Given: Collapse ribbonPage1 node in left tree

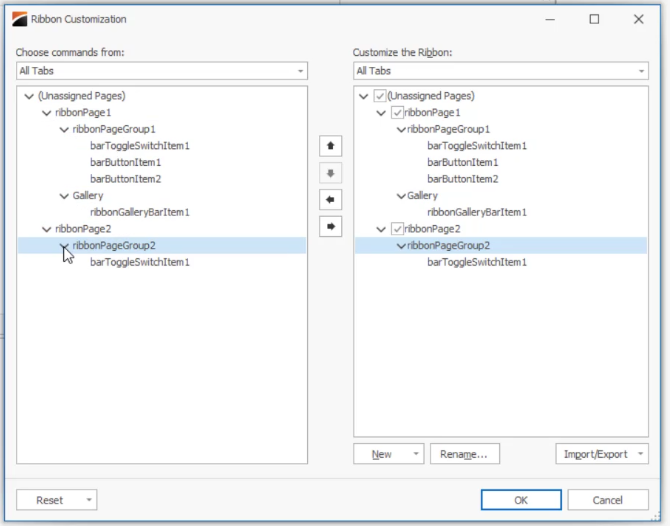Looking at the screenshot, I should (x=47, y=113).
